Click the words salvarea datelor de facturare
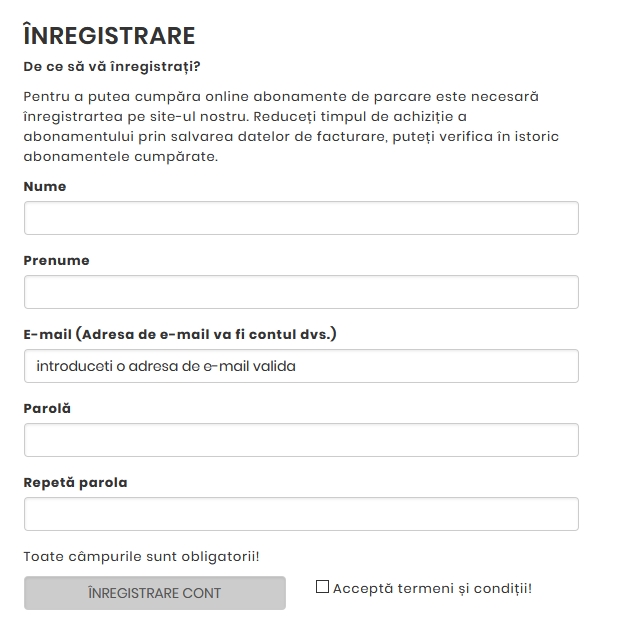This screenshot has height=634, width=625. [x=279, y=137]
